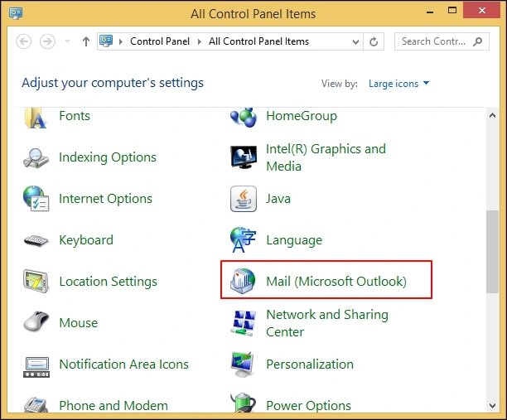Click the Intel Graphics monitor icon
The width and height of the screenshot is (507, 420).
pyautogui.click(x=244, y=157)
